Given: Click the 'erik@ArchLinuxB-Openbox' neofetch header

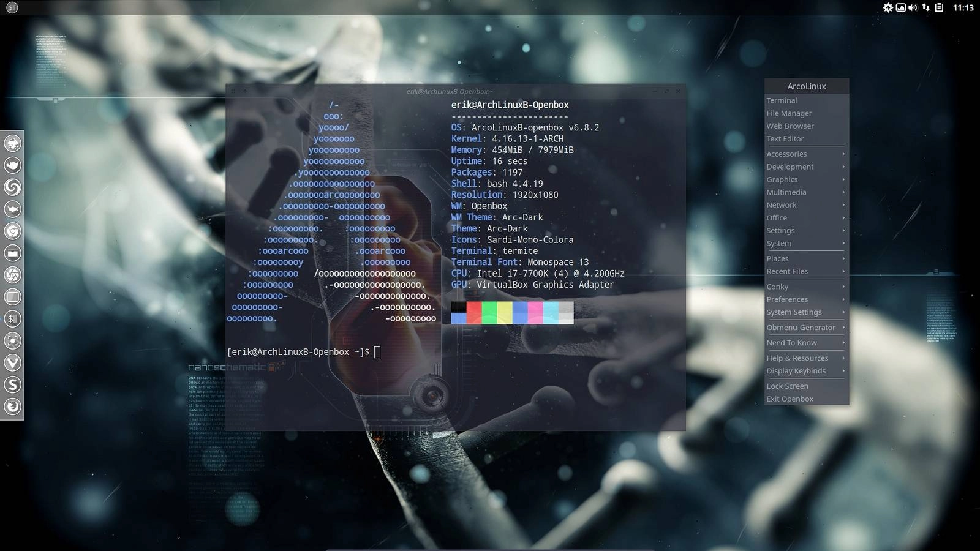Looking at the screenshot, I should tap(510, 105).
